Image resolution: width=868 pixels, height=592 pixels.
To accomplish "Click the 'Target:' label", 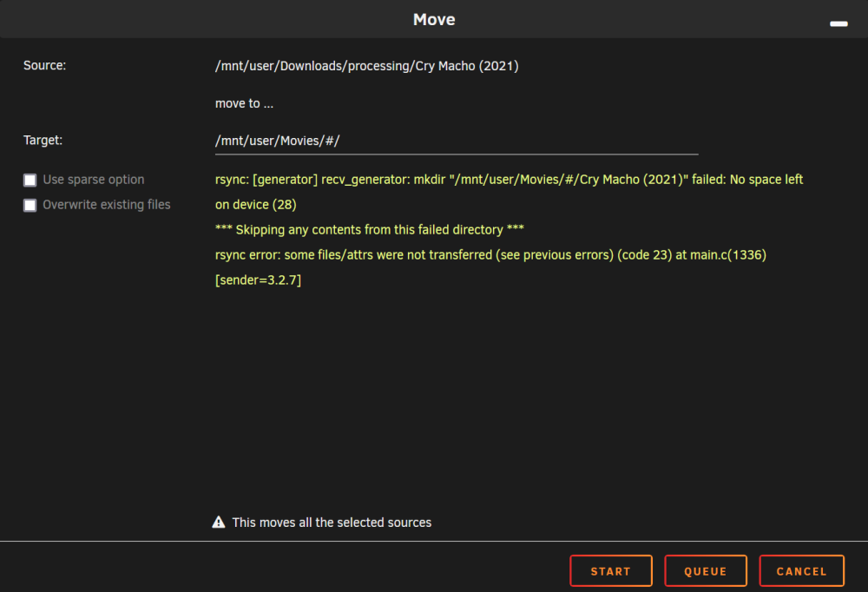I will tap(43, 140).
